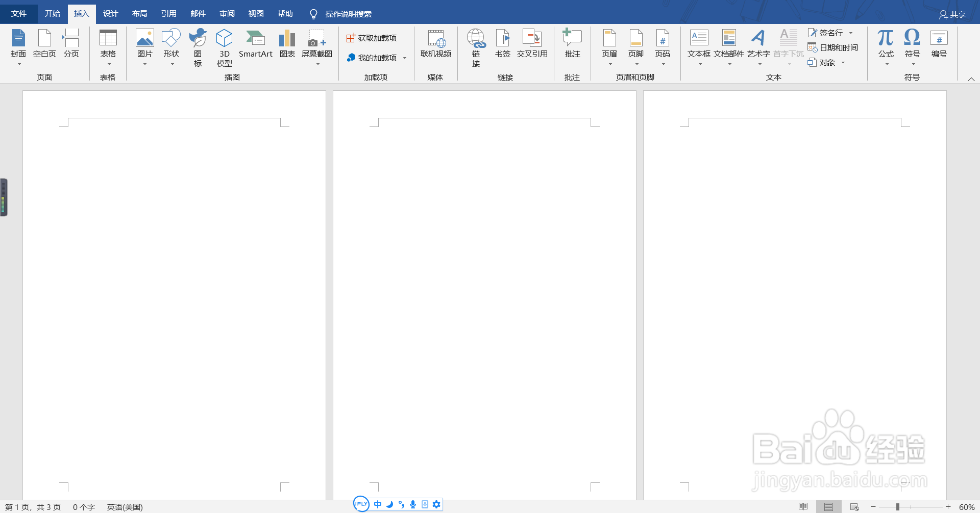This screenshot has width=980, height=513.
Task: Insert a picture (图片)
Action: pos(145,47)
